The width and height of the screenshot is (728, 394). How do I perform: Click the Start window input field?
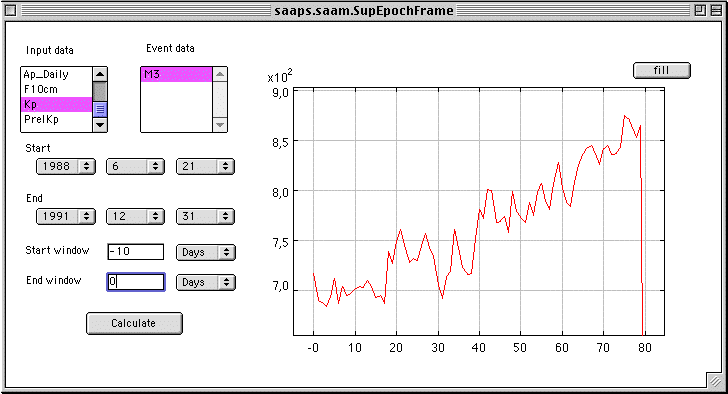(136, 252)
